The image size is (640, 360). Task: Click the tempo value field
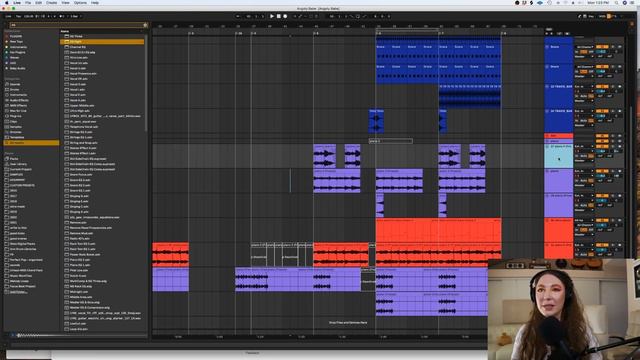coord(29,16)
